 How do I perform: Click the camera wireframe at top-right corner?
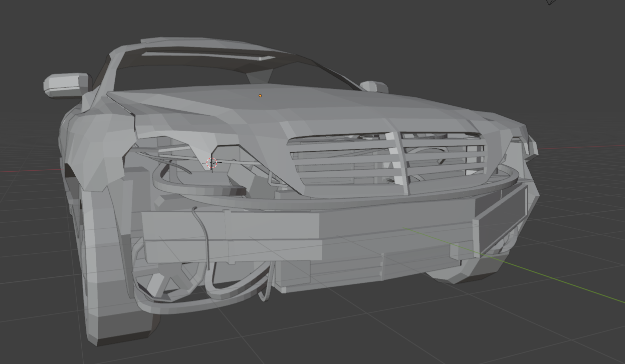pyautogui.click(x=551, y=2)
